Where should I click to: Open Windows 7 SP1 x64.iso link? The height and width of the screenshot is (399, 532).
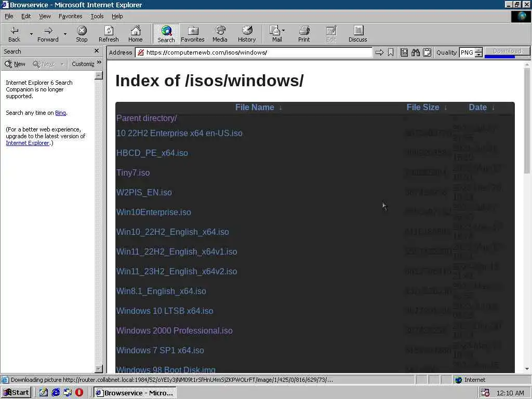[x=160, y=350]
